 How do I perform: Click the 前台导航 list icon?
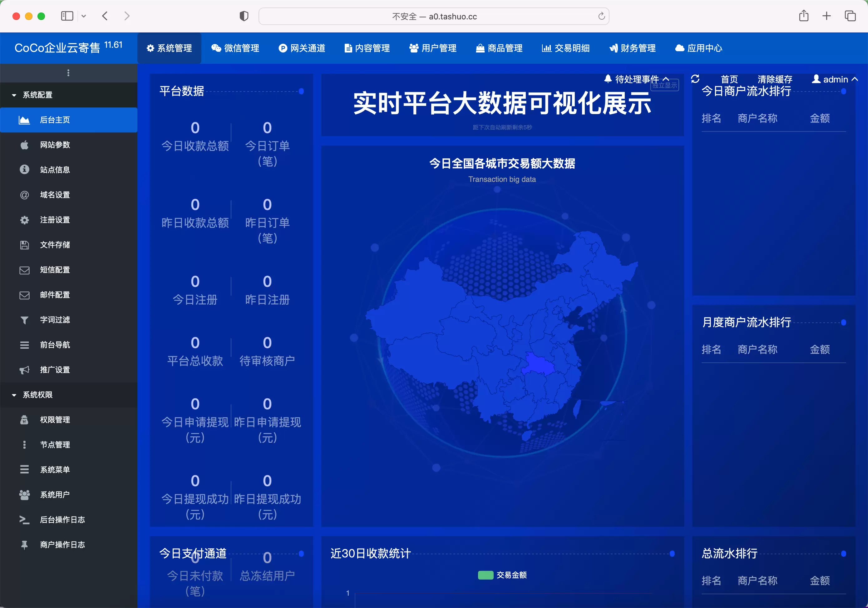[x=24, y=345]
